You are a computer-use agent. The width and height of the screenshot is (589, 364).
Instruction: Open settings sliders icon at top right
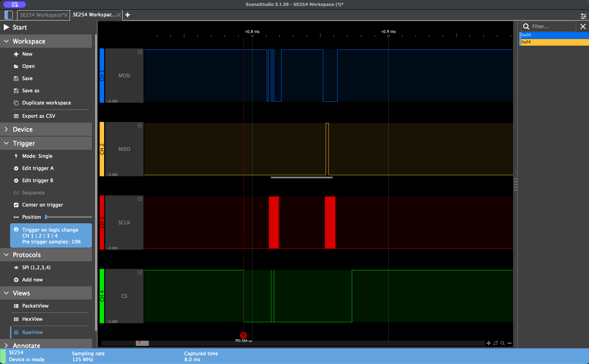583,16
